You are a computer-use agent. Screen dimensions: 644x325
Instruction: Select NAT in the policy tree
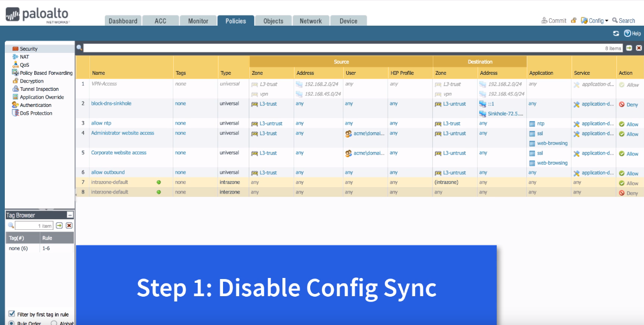tap(25, 57)
